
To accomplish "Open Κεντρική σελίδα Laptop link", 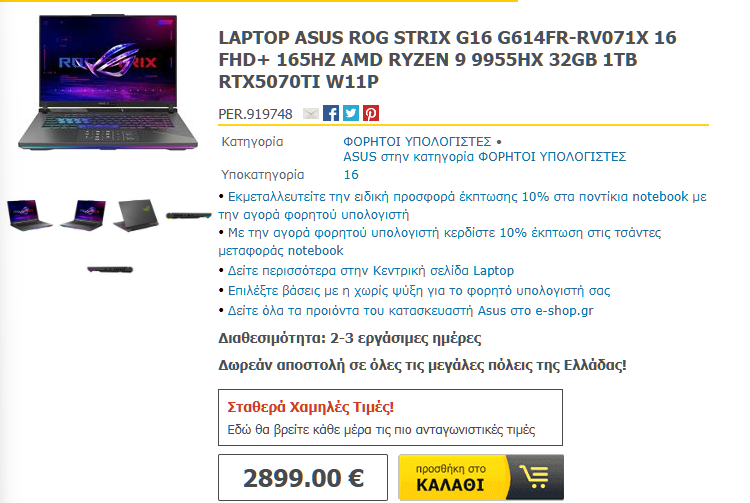I will [371, 271].
